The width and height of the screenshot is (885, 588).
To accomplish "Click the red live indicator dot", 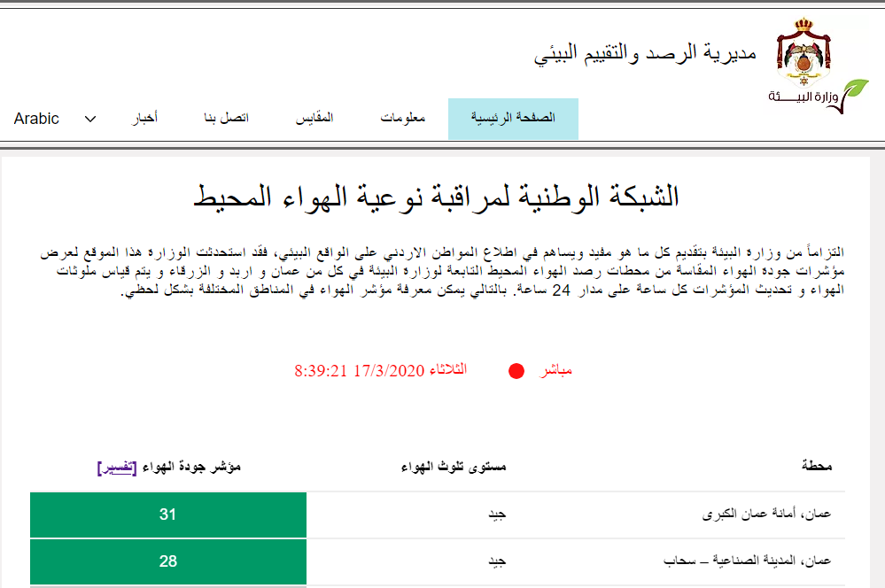I will pyautogui.click(x=516, y=371).
